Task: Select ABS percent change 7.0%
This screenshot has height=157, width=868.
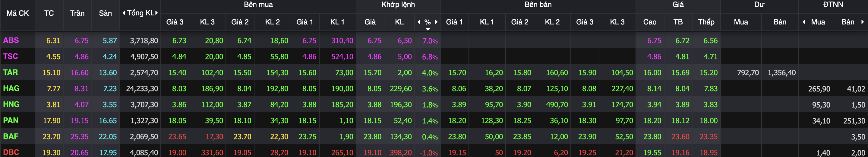Action: pos(430,41)
